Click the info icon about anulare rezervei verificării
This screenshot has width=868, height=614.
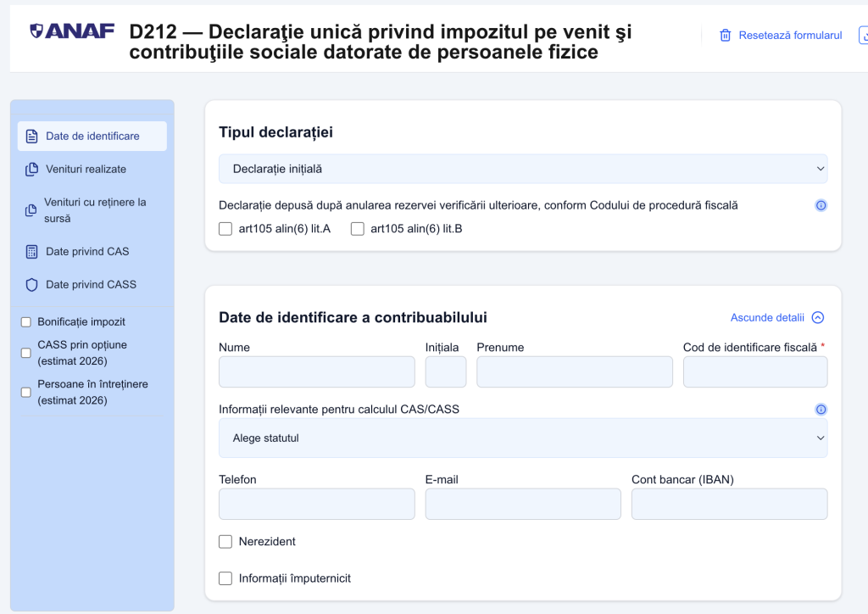tap(821, 205)
